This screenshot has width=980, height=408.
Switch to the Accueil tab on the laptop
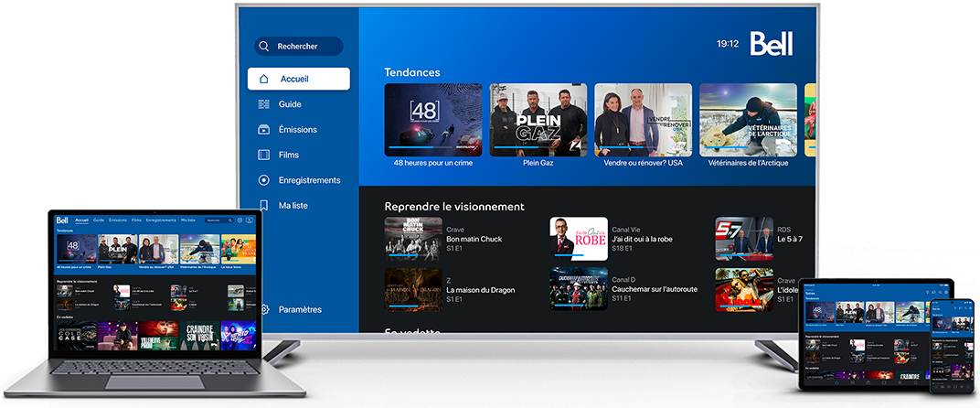point(82,220)
